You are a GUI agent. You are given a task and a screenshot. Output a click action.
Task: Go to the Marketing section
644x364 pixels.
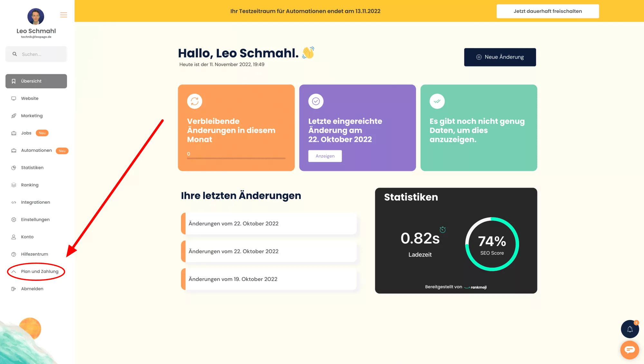tap(32, 116)
